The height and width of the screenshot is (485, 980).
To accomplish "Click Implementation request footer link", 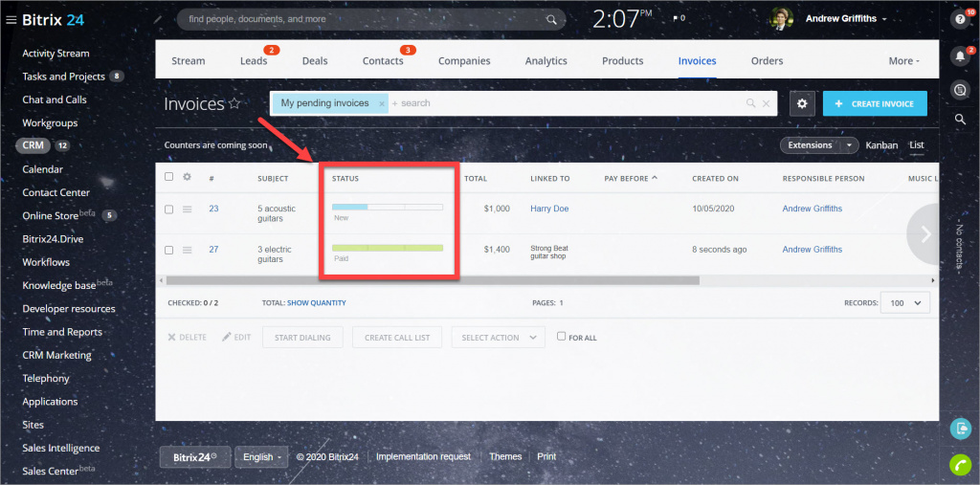I will pos(423,456).
